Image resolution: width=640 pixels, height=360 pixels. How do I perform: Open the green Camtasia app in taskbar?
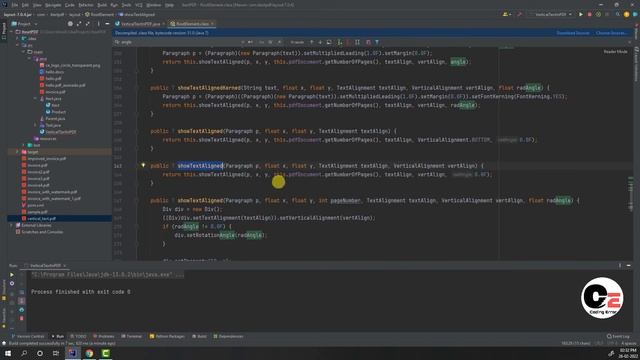click(105, 353)
